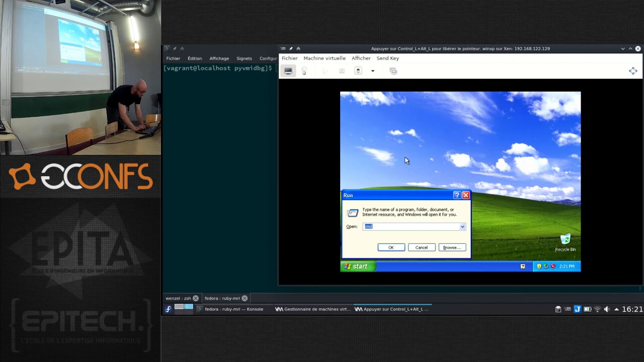Click the Open text field containing cmd
Image resolution: width=644 pixels, height=362 pixels.
coord(411,227)
